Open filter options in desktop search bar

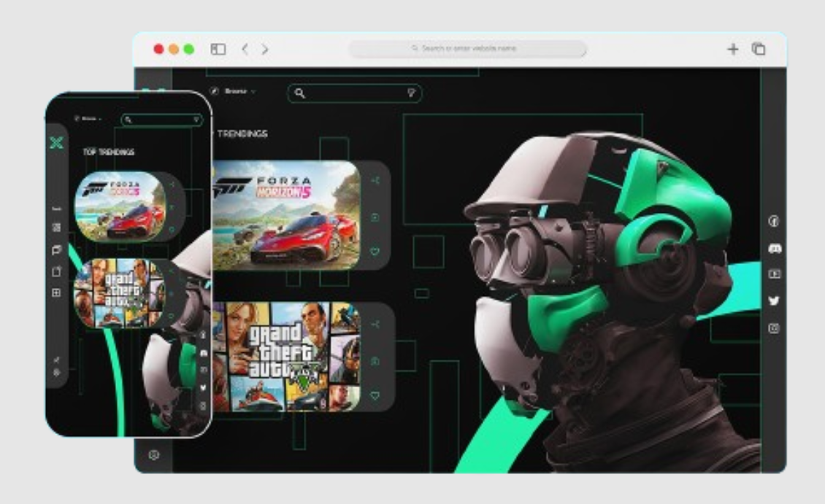click(411, 93)
